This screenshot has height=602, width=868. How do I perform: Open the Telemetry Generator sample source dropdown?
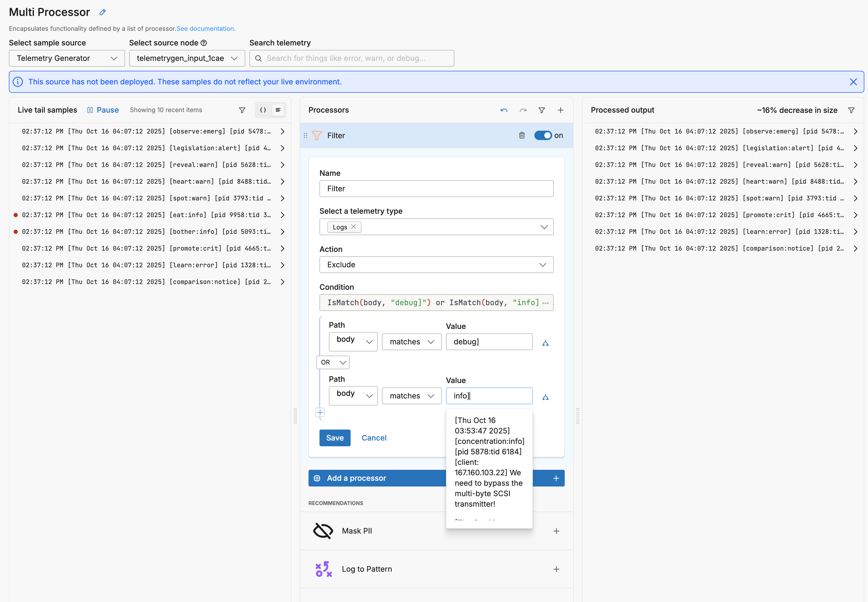tap(67, 59)
